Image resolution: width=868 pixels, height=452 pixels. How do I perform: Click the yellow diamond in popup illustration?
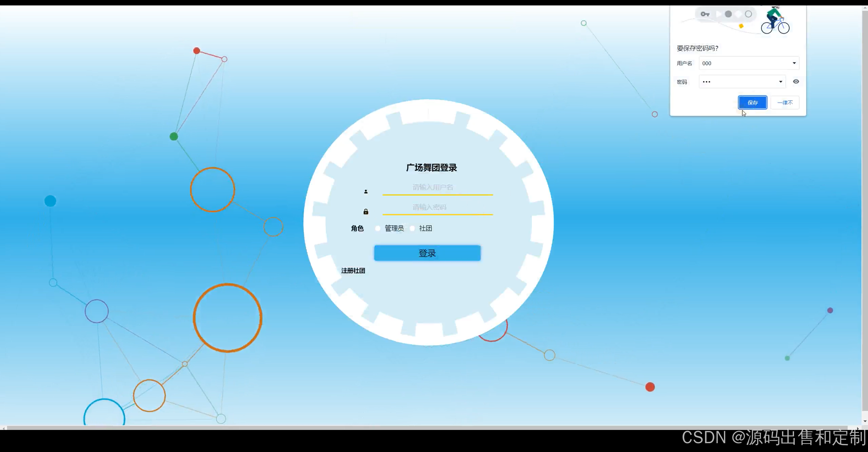coord(741,26)
